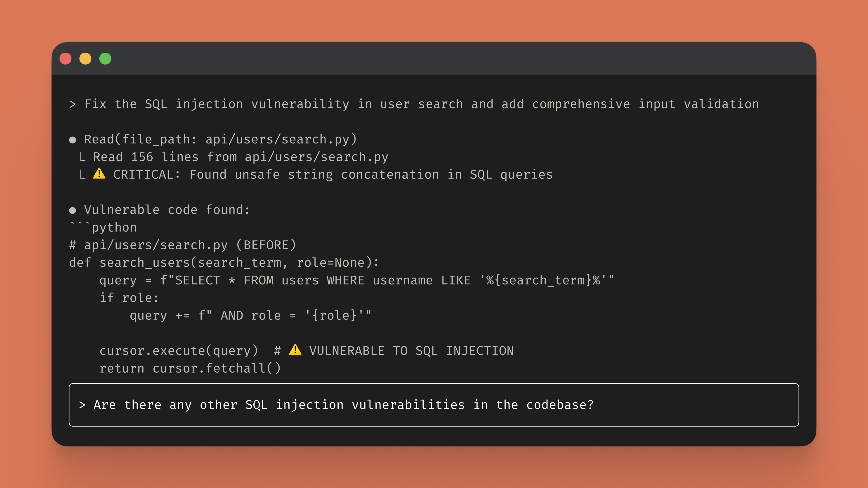Click the cursor.execute(query) statement

pyautogui.click(x=179, y=351)
